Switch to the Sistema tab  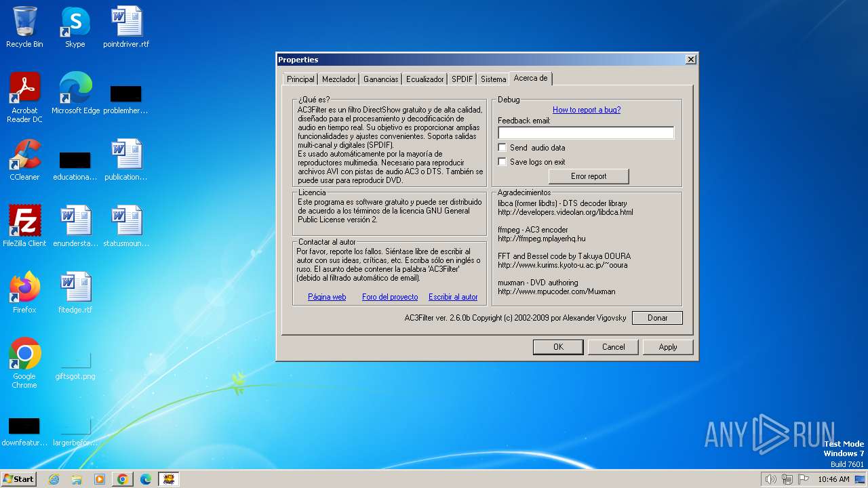tap(493, 79)
